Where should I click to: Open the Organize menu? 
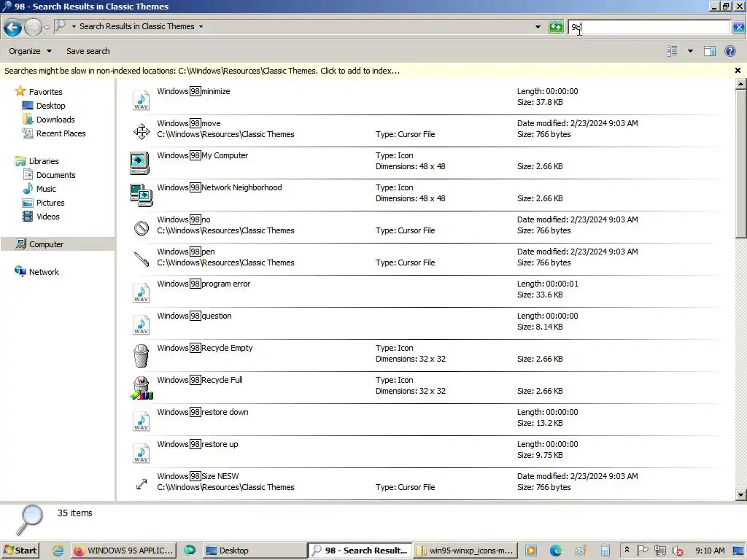pos(30,51)
